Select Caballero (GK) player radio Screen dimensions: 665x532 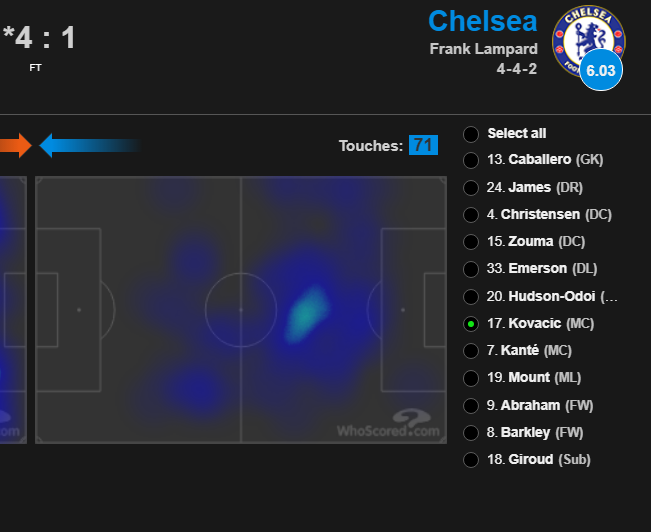(x=471, y=160)
